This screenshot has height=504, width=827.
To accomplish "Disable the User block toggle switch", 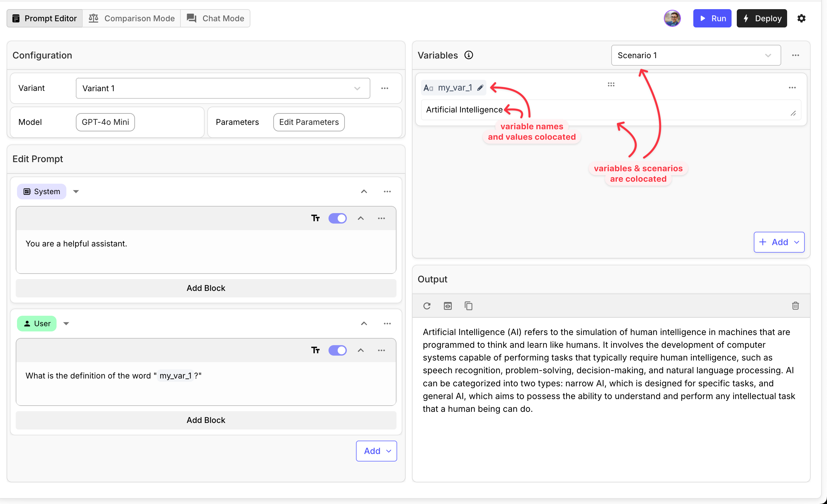I will tap(337, 350).
